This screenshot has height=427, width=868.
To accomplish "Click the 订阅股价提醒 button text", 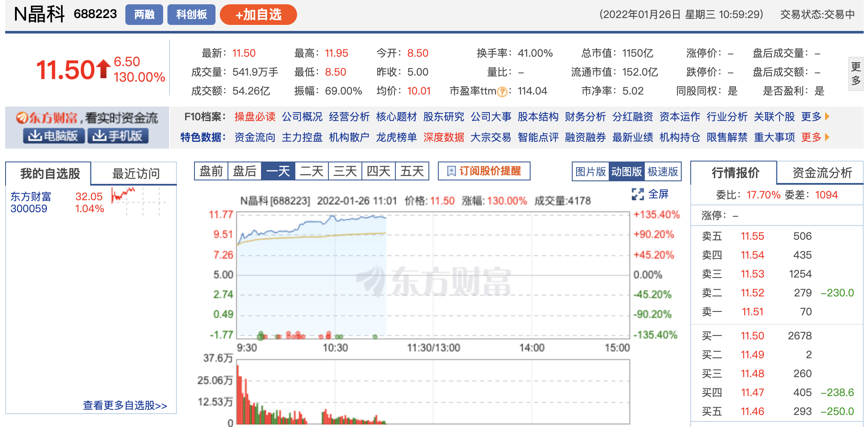I will coord(490,171).
